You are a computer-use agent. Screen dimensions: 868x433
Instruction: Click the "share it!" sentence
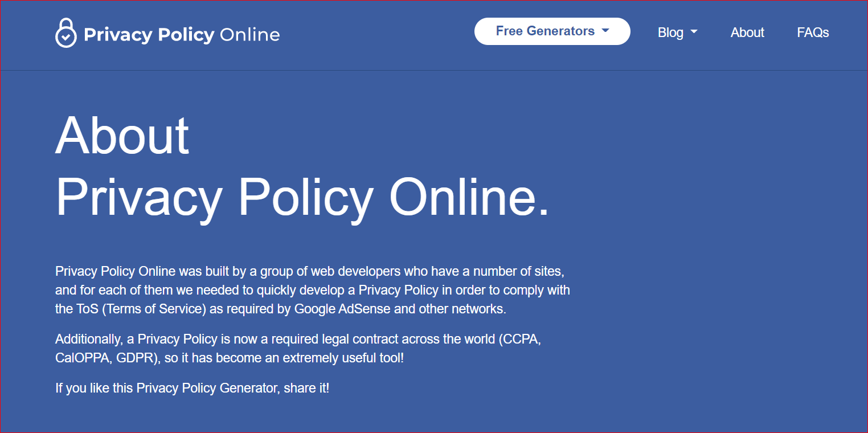click(x=192, y=389)
